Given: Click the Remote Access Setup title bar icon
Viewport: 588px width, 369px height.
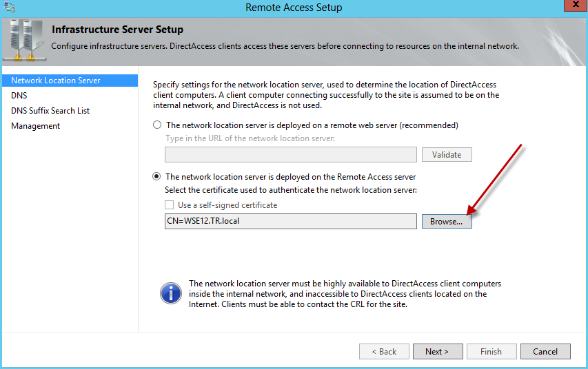Looking at the screenshot, I should pos(9,7).
